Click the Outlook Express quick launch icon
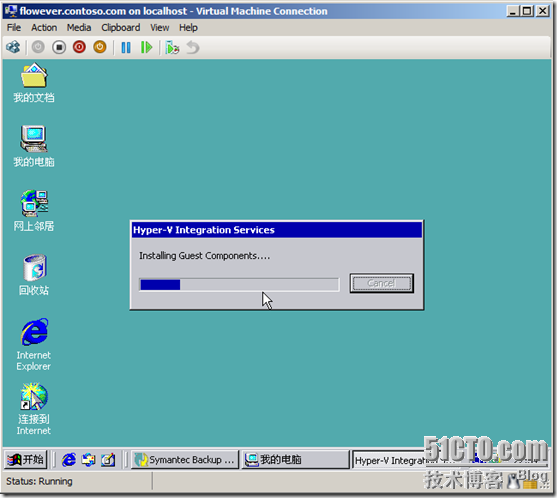 point(88,460)
